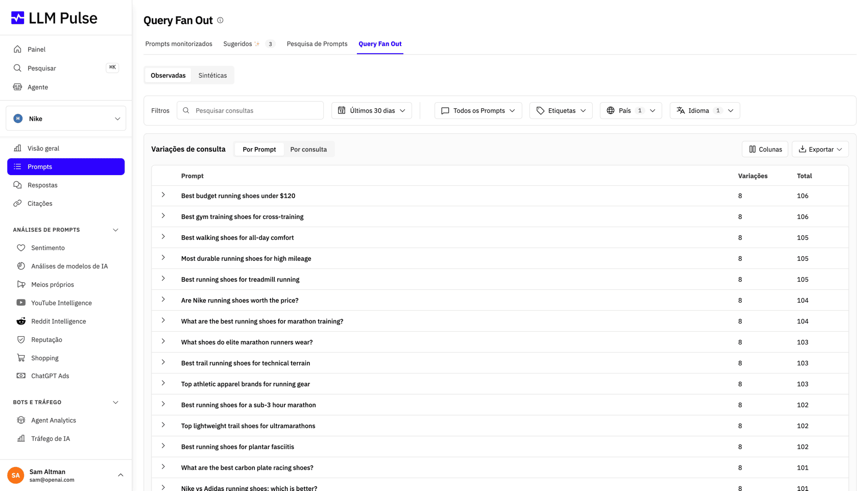Open the Prompts monitorizados tab
Viewport: 868px width, 491px height.
pos(179,44)
